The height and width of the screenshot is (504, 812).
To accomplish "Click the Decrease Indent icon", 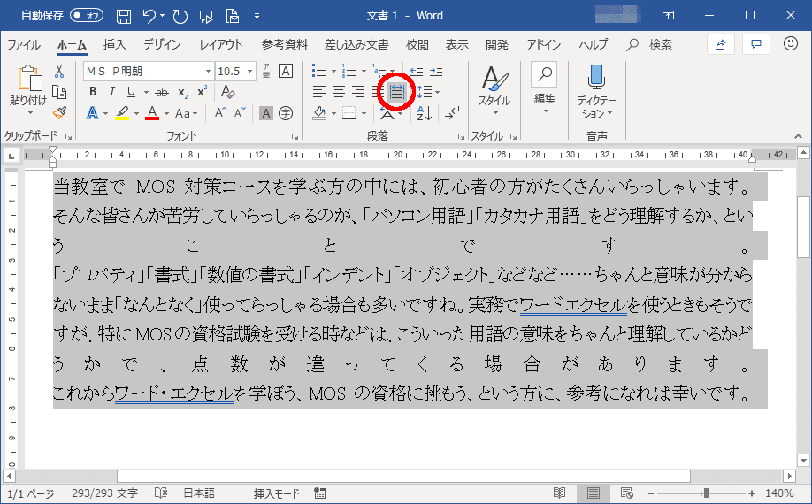I will click(x=416, y=71).
